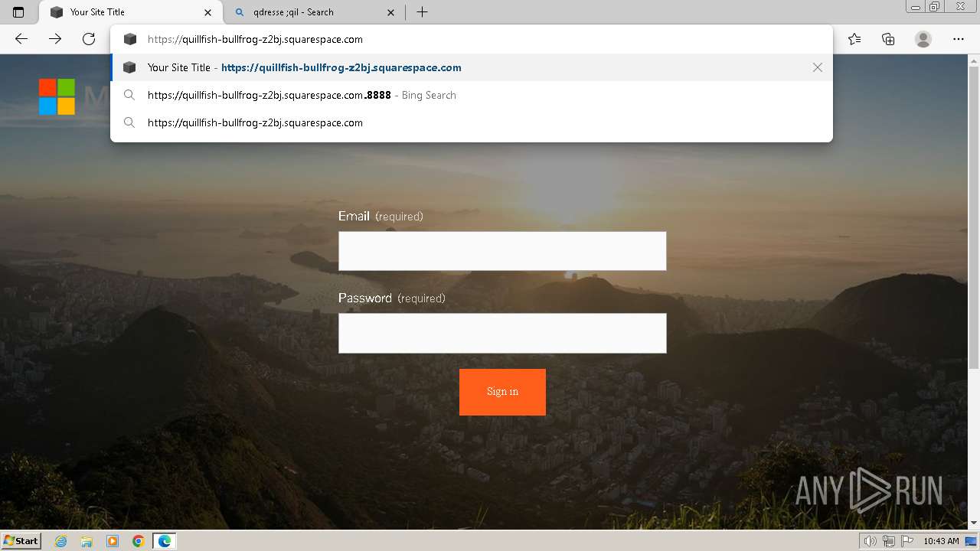
Task: Choose the last plain squarespace.com search suggestion
Action: click(472, 122)
